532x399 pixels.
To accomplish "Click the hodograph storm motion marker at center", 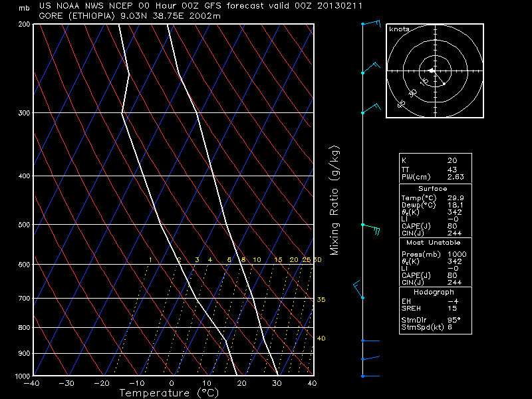I will coord(432,71).
